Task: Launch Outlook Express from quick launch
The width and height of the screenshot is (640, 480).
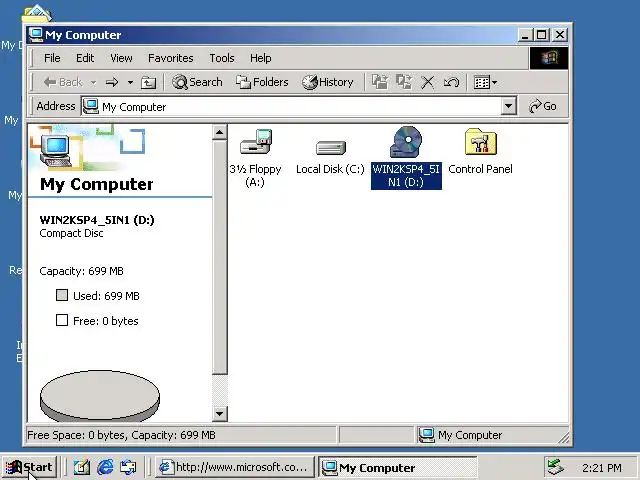Action: (128, 467)
